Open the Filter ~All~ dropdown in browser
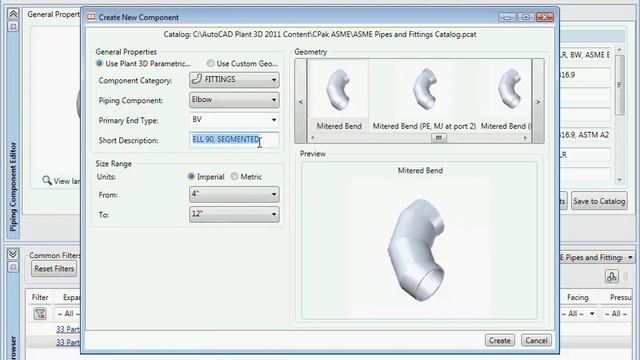 coord(69,313)
